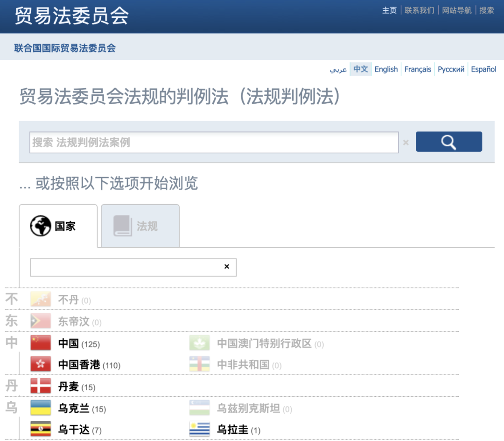The width and height of the screenshot is (504, 441).
Task: Click the Uzbekistan flag icon
Action: click(x=199, y=407)
